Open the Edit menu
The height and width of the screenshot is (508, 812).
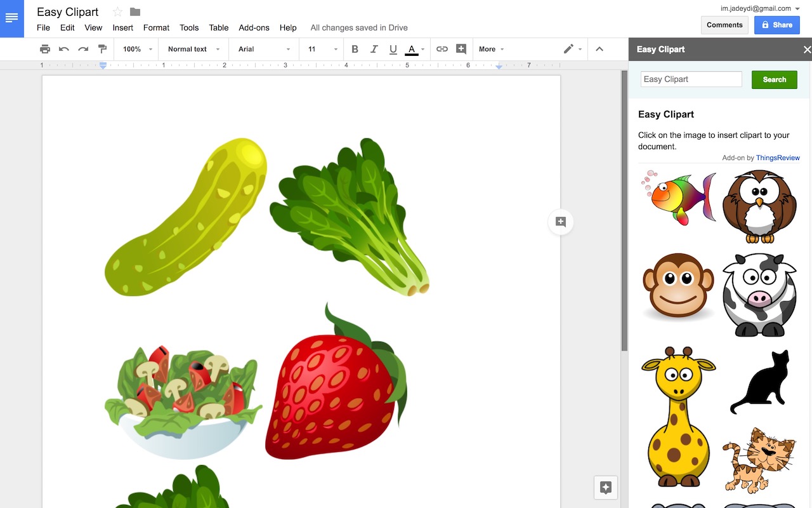(x=67, y=27)
